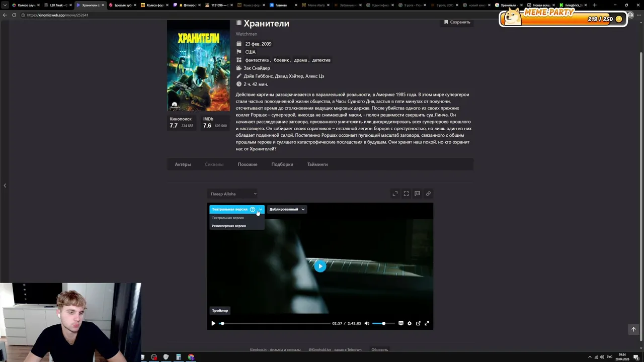Screen dimensions: 644x362
Task: Click the Сохранить button
Action: 457,22
